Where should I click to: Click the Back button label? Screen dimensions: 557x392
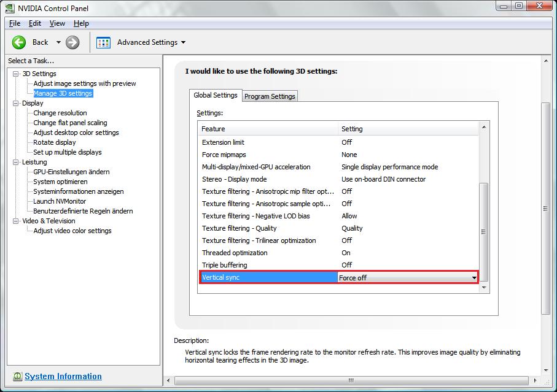(x=40, y=42)
